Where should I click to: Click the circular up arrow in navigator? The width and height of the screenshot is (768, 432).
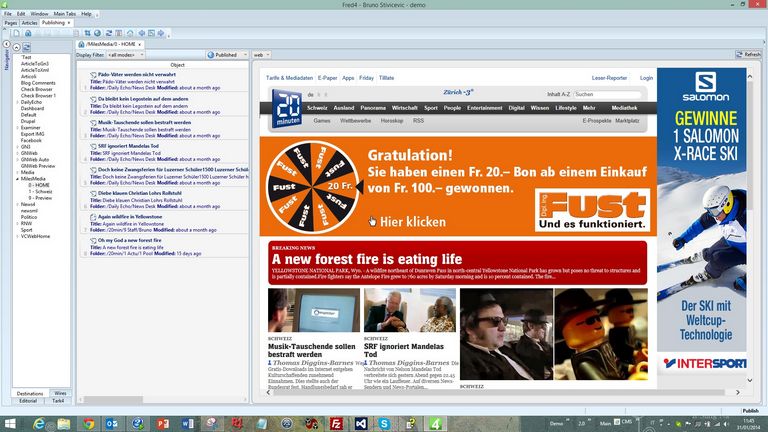17,48
